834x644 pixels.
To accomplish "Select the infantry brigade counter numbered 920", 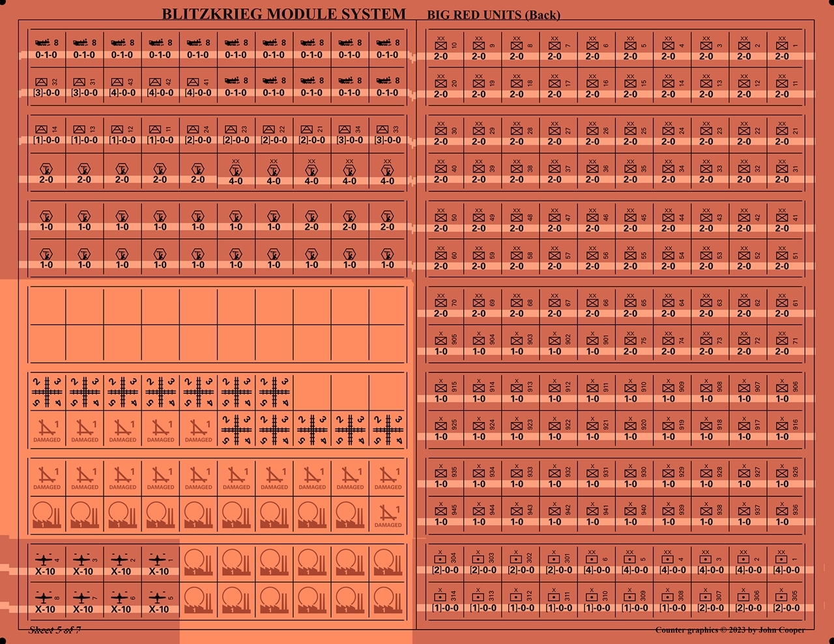I will click(635, 429).
